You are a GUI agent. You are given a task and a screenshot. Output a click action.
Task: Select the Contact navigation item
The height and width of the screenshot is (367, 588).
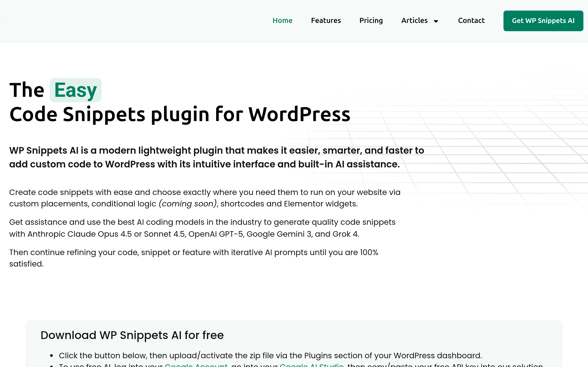pos(471,21)
